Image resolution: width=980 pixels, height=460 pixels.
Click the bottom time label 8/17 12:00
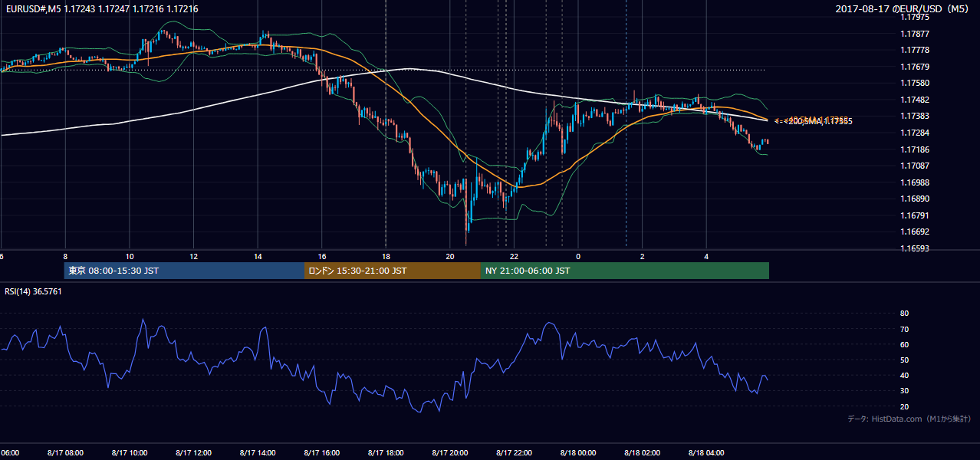point(193,453)
